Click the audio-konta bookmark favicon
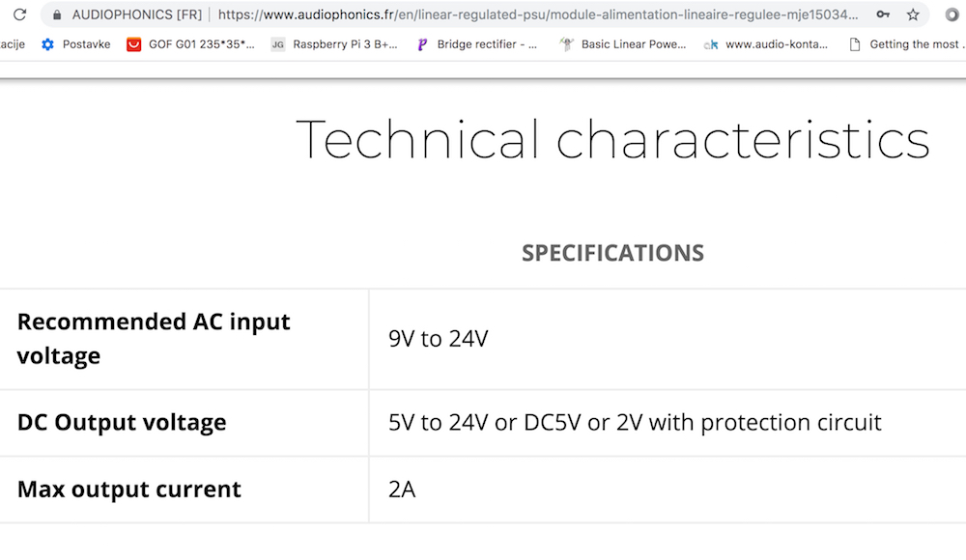The width and height of the screenshot is (966, 560). point(711,44)
